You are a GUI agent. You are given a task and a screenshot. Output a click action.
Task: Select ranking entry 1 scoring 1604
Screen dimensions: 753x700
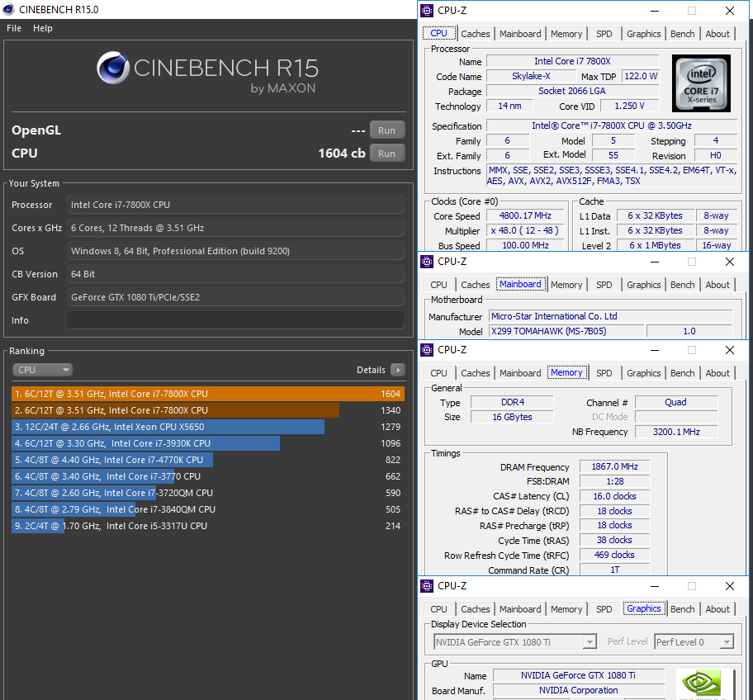point(208,395)
